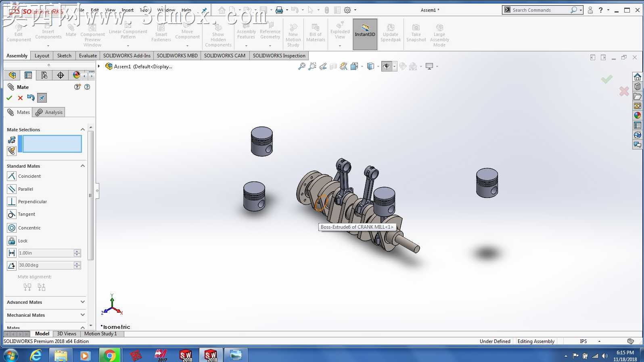Switch to the PropertyManager tab icon
This screenshot has width=644, height=362.
[28, 75]
